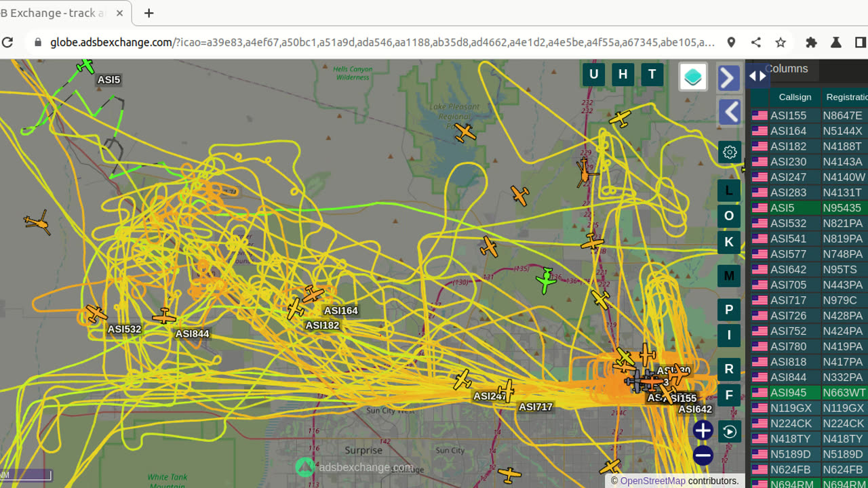
Task: Select ASI577 row in table
Action: [x=809, y=254]
